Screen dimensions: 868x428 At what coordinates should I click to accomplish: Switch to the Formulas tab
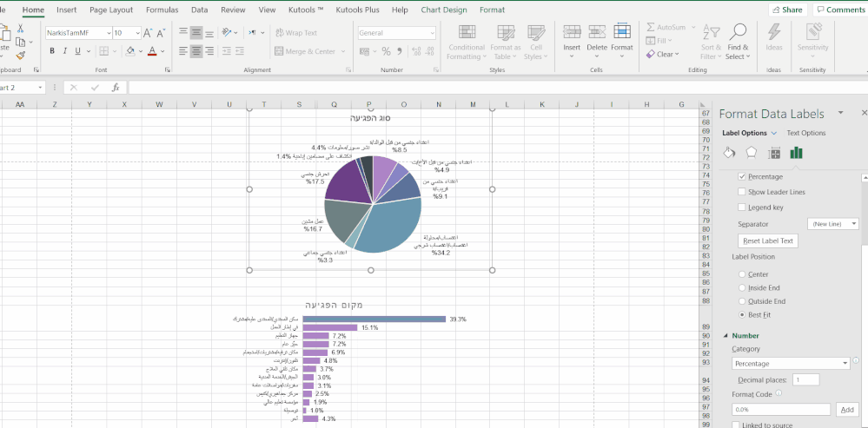point(162,10)
